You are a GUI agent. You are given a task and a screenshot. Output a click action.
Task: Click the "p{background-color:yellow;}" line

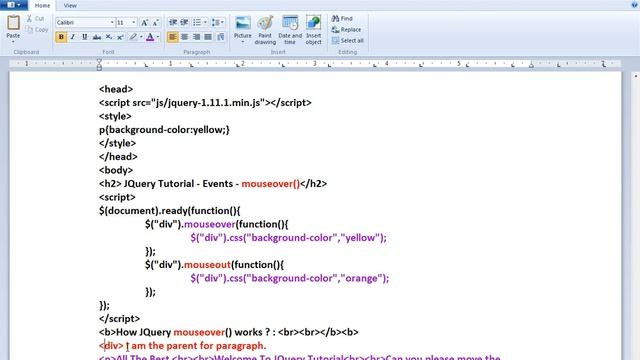[x=164, y=130]
